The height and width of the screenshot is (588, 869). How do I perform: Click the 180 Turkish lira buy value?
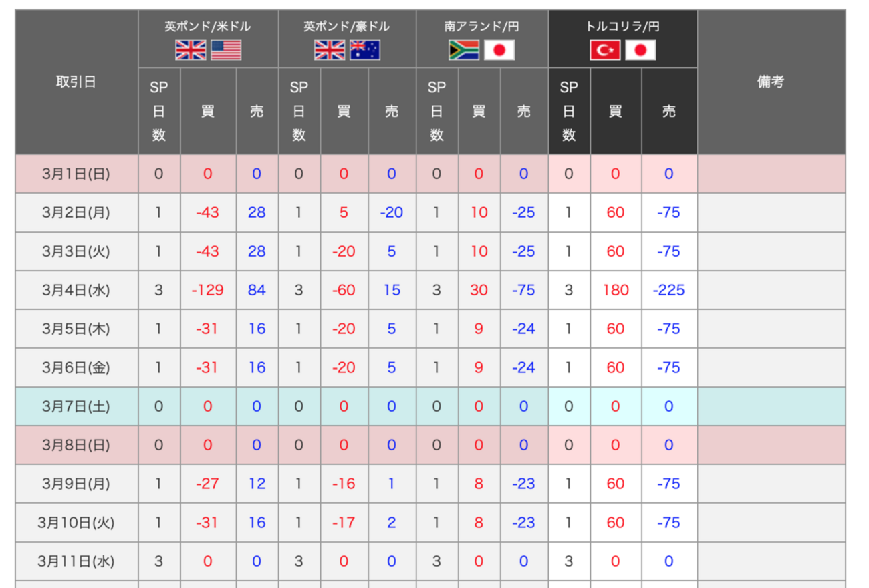point(615,290)
